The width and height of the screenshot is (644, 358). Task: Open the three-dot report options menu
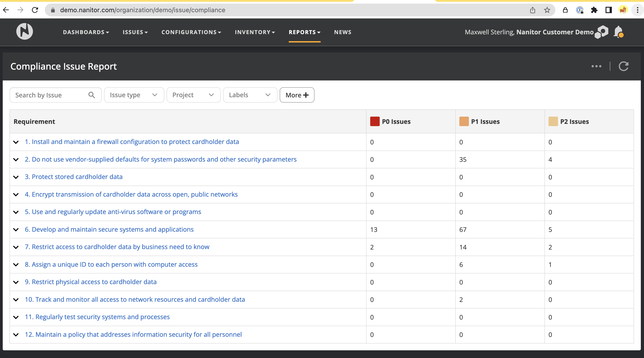pyautogui.click(x=596, y=66)
